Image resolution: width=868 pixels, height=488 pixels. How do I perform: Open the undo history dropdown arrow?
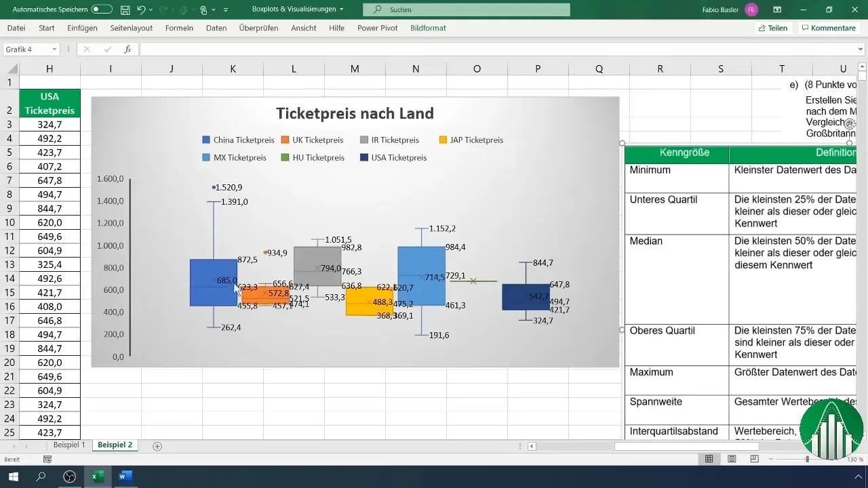pos(151,9)
